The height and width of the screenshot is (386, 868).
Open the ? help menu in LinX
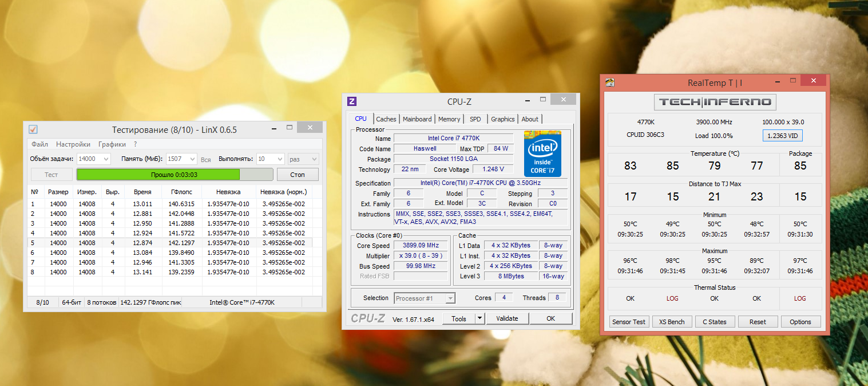pyautogui.click(x=135, y=144)
